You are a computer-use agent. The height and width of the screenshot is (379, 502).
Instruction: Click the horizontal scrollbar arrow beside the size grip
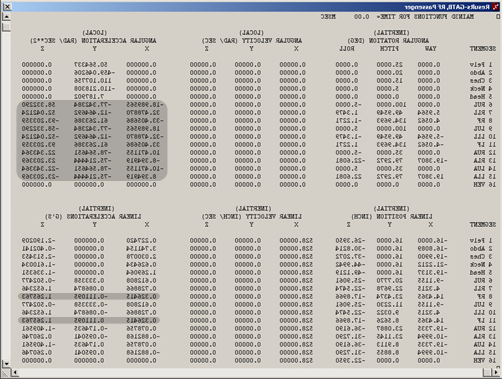(14, 372)
